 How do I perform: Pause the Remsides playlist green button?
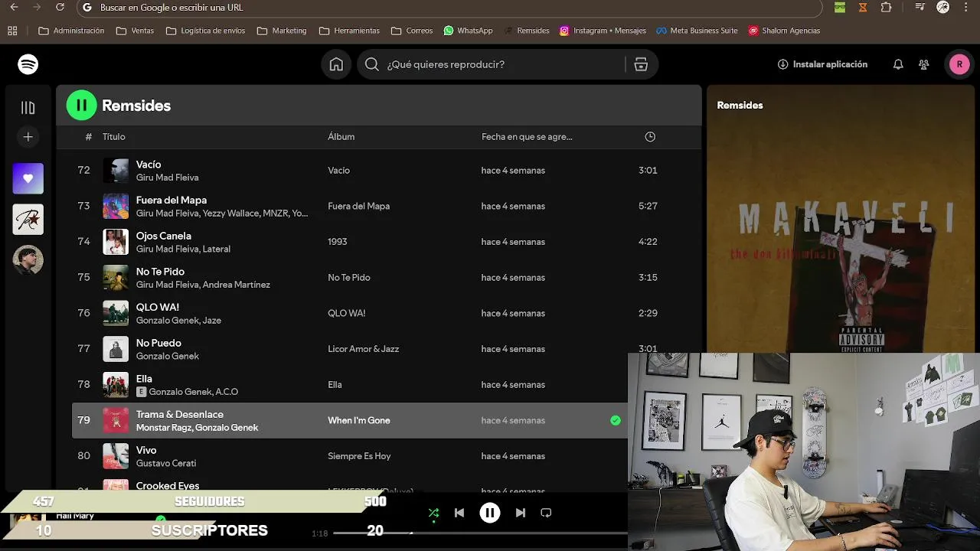pos(82,106)
